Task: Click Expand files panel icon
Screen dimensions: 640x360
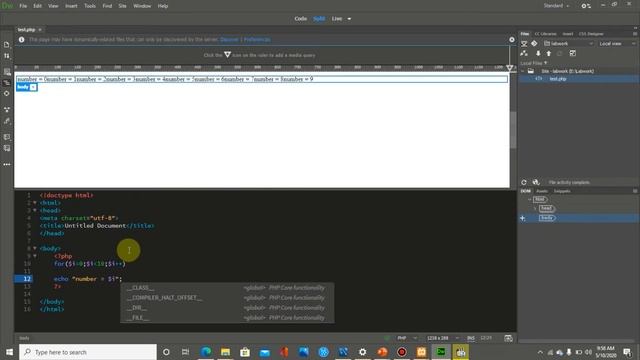Action: [573, 53]
